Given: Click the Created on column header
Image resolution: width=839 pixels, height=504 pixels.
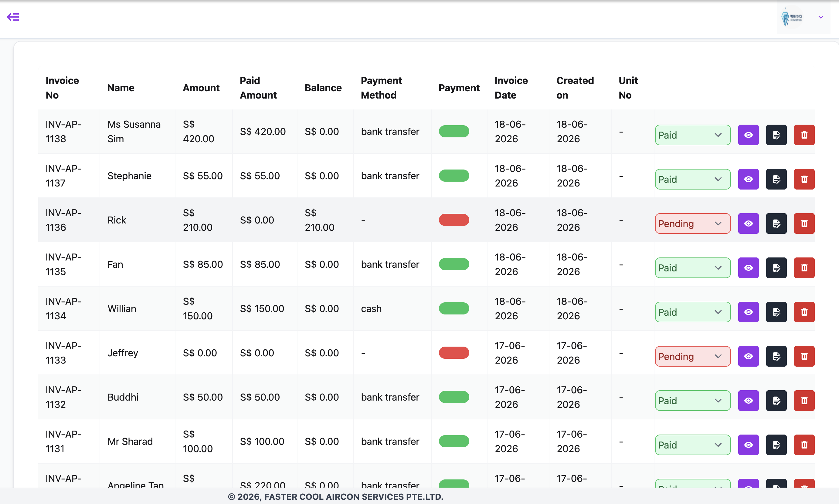Looking at the screenshot, I should tap(575, 88).
